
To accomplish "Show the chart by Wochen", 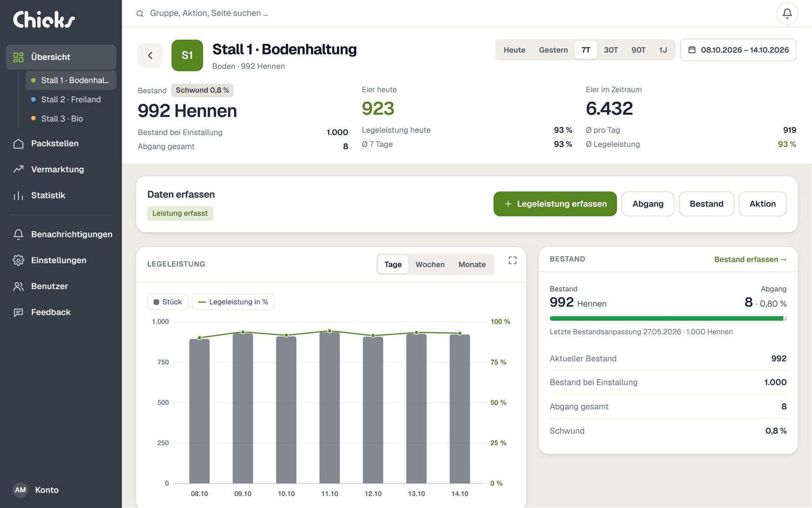I will click(430, 264).
